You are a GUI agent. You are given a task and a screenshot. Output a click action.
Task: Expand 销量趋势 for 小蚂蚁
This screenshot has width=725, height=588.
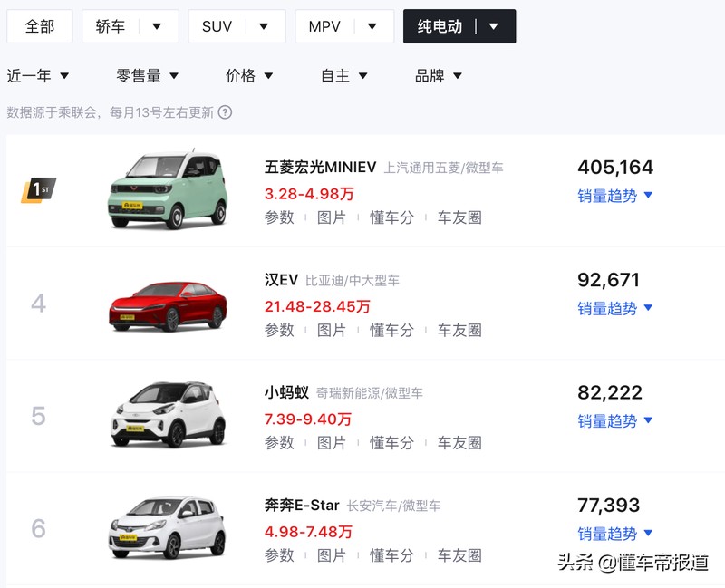[615, 421]
